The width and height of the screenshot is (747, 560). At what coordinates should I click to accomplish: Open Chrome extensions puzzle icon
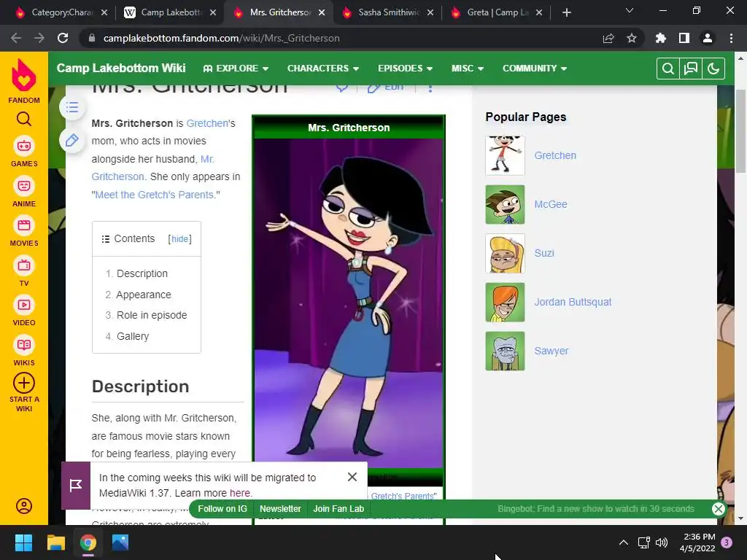click(x=661, y=38)
